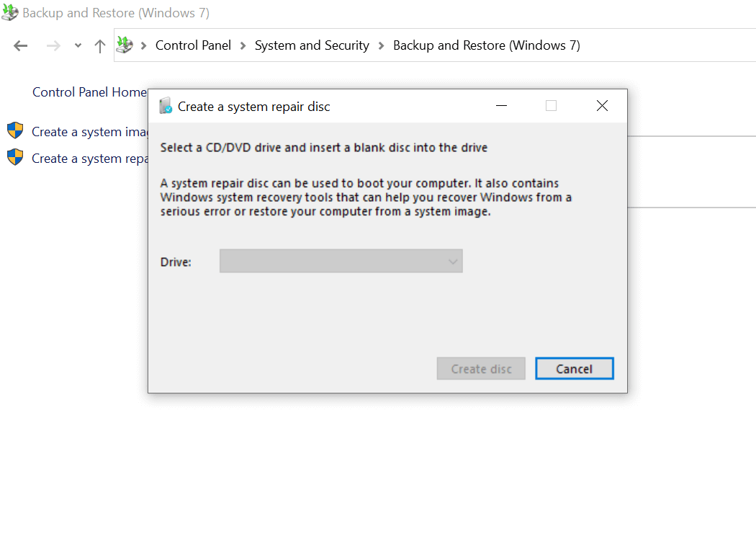Image resolution: width=756 pixels, height=552 pixels.
Task: Cancel the system repair disc dialog
Action: tap(574, 368)
